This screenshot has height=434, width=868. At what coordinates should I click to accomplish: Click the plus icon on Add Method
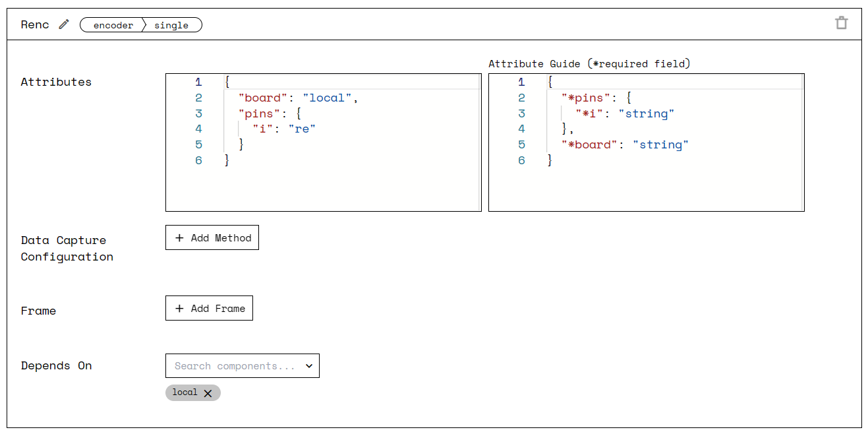click(x=179, y=237)
